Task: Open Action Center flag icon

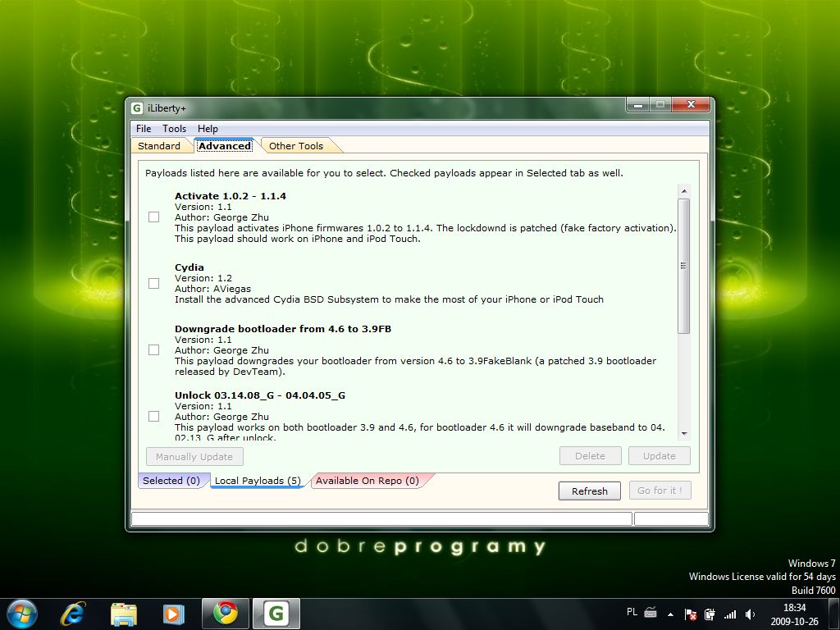Action: point(691,614)
